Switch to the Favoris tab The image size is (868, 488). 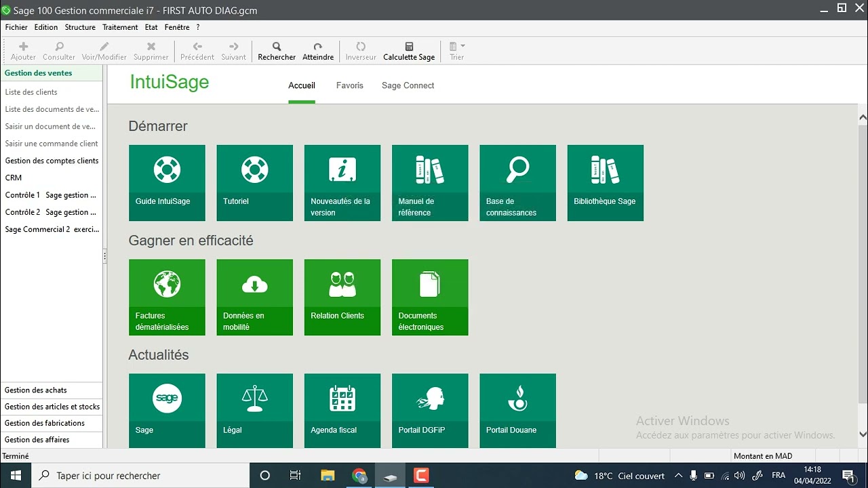click(350, 85)
